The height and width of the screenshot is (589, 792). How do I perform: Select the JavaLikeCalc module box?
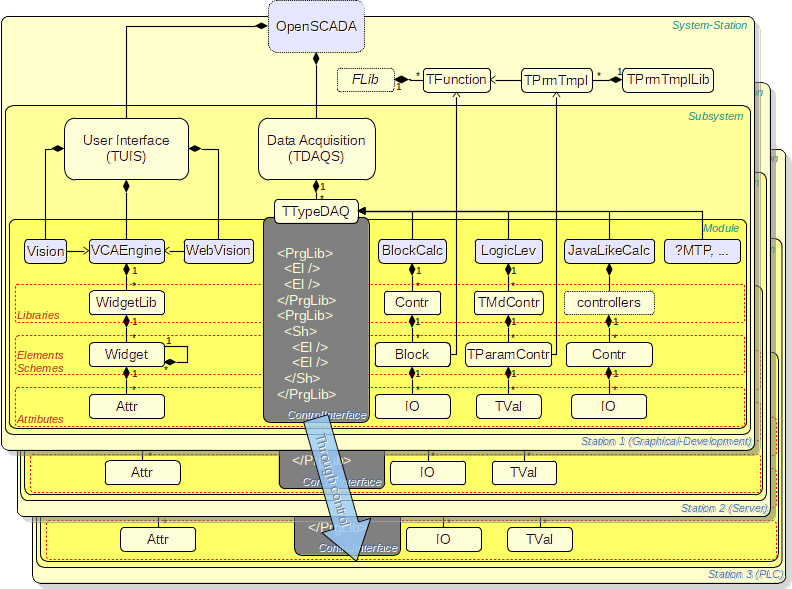pyautogui.click(x=609, y=251)
